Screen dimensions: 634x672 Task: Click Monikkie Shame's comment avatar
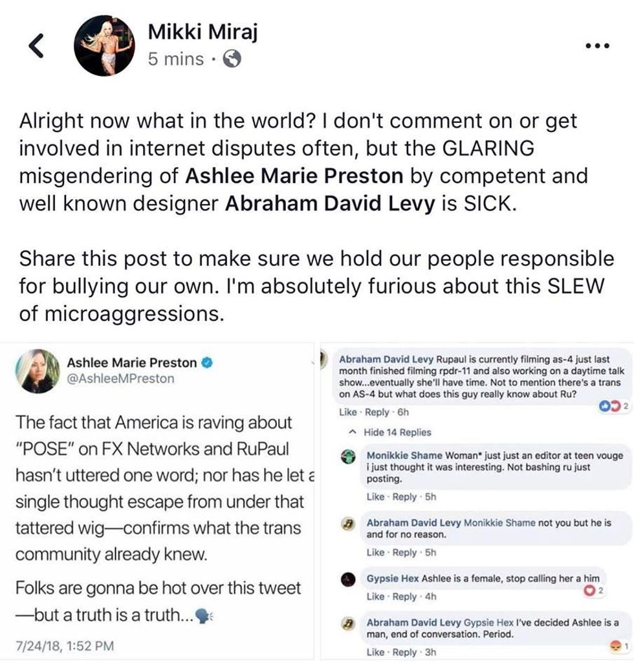tap(349, 456)
